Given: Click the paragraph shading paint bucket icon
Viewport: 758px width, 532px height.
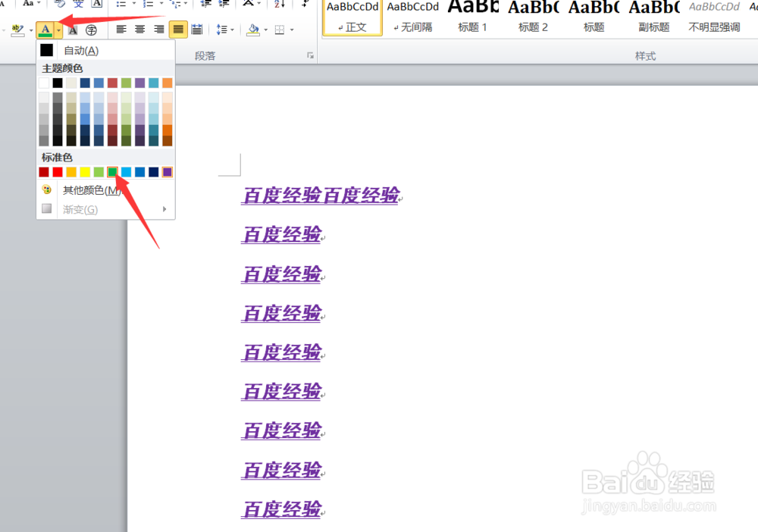Looking at the screenshot, I should click(253, 30).
